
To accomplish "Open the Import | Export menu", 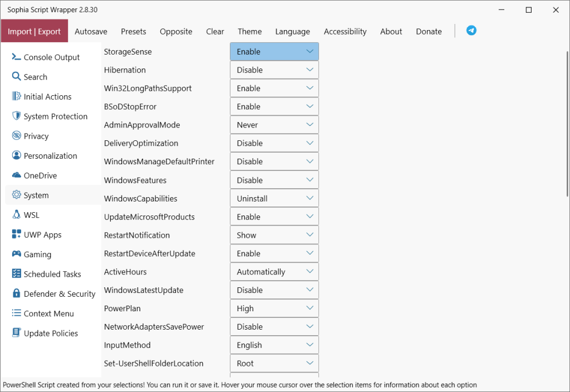I will pos(34,31).
